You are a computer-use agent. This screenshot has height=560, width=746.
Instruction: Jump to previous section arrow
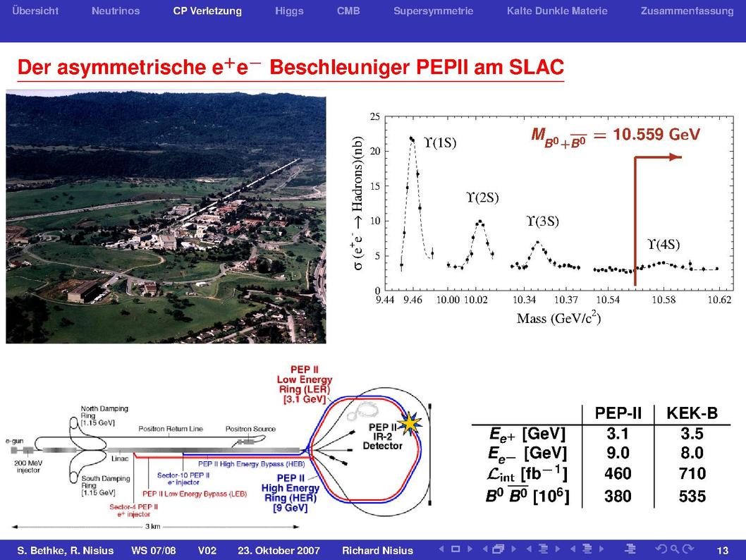[x=573, y=549]
